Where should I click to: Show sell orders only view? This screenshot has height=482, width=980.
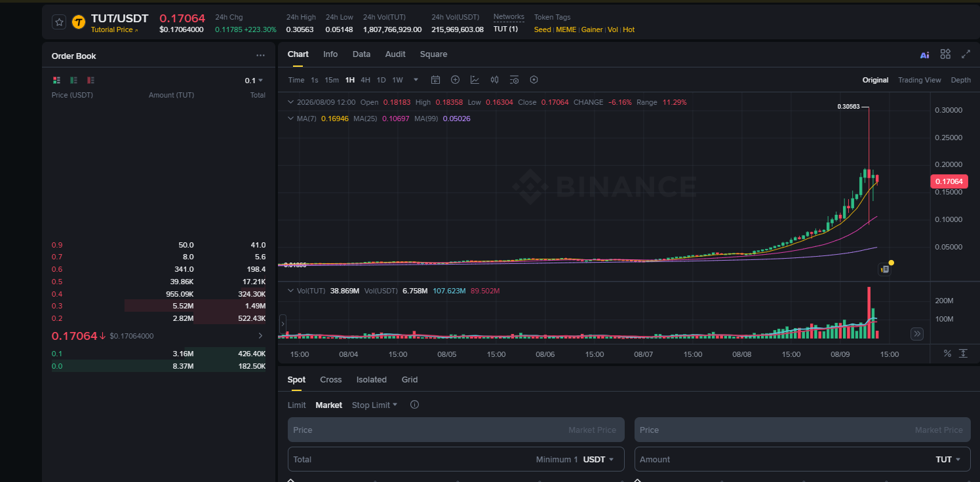click(x=90, y=80)
